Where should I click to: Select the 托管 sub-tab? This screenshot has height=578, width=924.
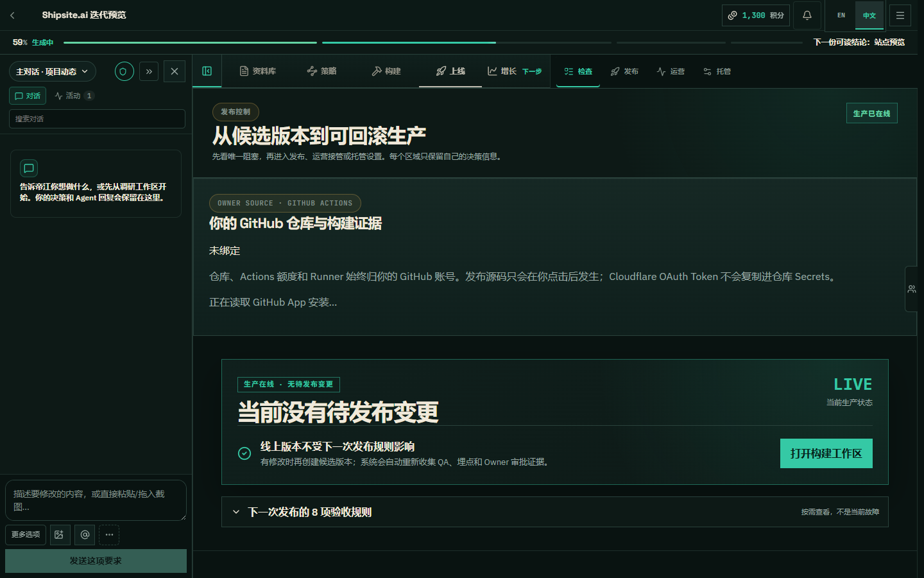(x=717, y=71)
